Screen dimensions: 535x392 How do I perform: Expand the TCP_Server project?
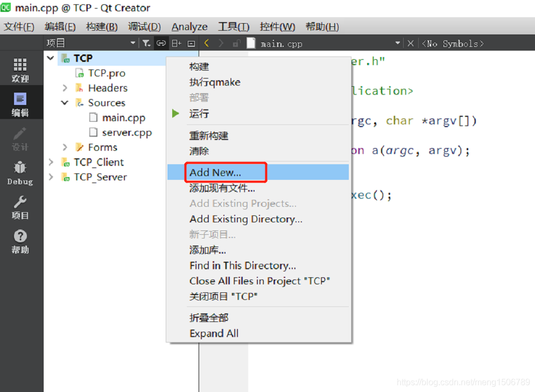pos(51,177)
